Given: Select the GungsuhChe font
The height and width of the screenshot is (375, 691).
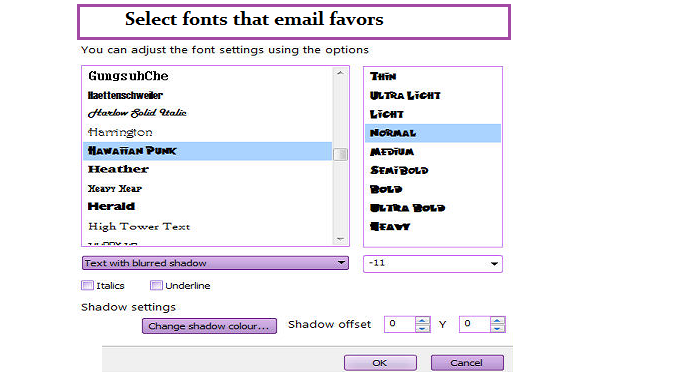Looking at the screenshot, I should [207, 76].
